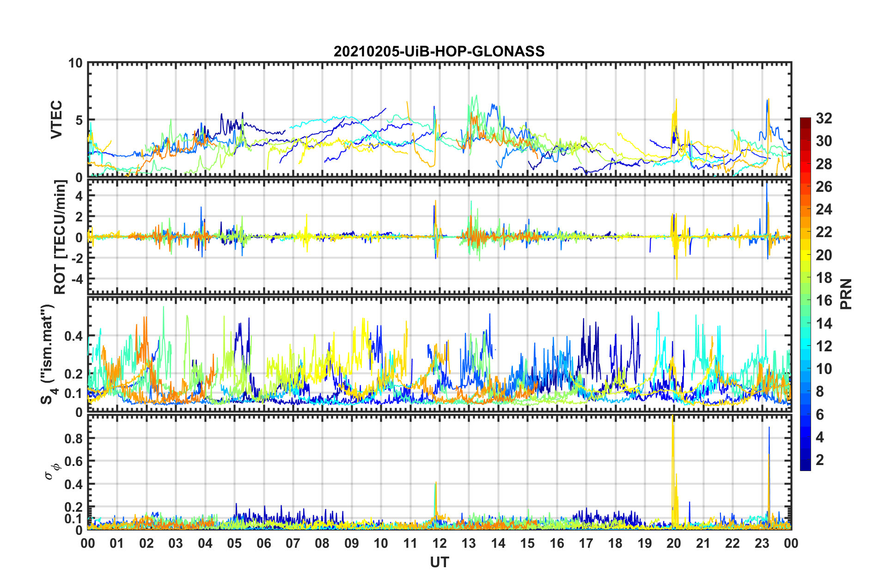879x588 pixels.
Task: Click the x-axis tick label 20
Action: (674, 543)
